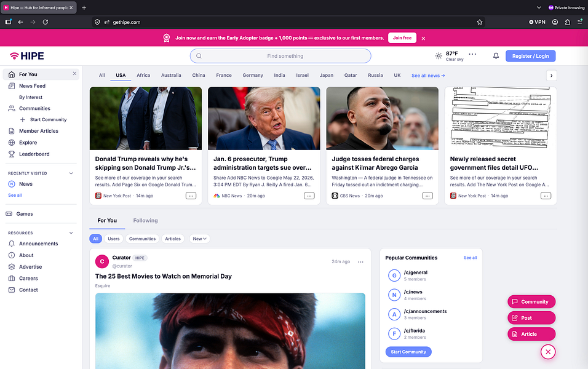Select the Users filter chip

114,239
